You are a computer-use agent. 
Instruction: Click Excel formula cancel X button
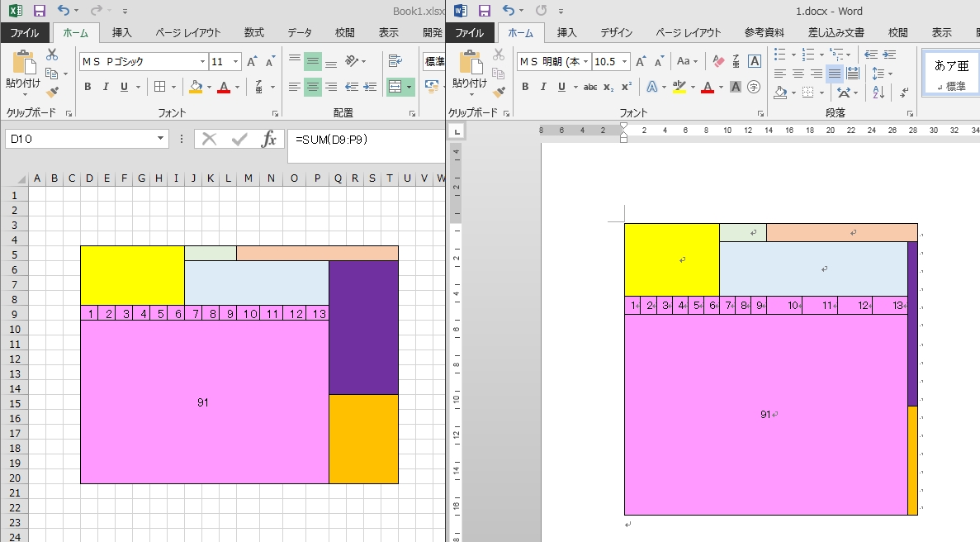(x=210, y=139)
